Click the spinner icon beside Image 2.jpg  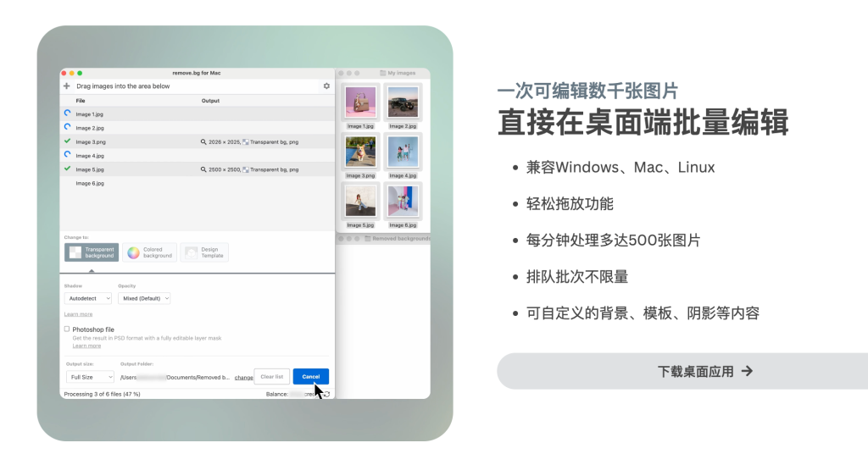[x=68, y=127]
